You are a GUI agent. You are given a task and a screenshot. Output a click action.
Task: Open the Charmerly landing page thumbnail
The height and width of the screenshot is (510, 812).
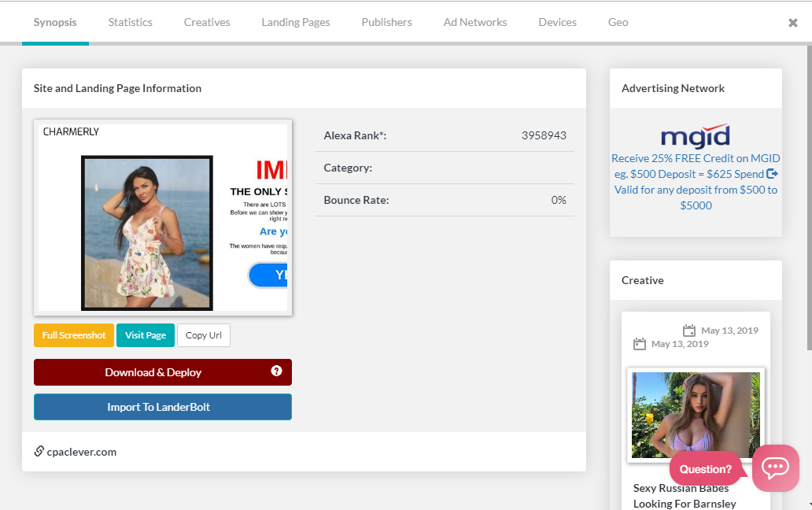[x=163, y=217]
